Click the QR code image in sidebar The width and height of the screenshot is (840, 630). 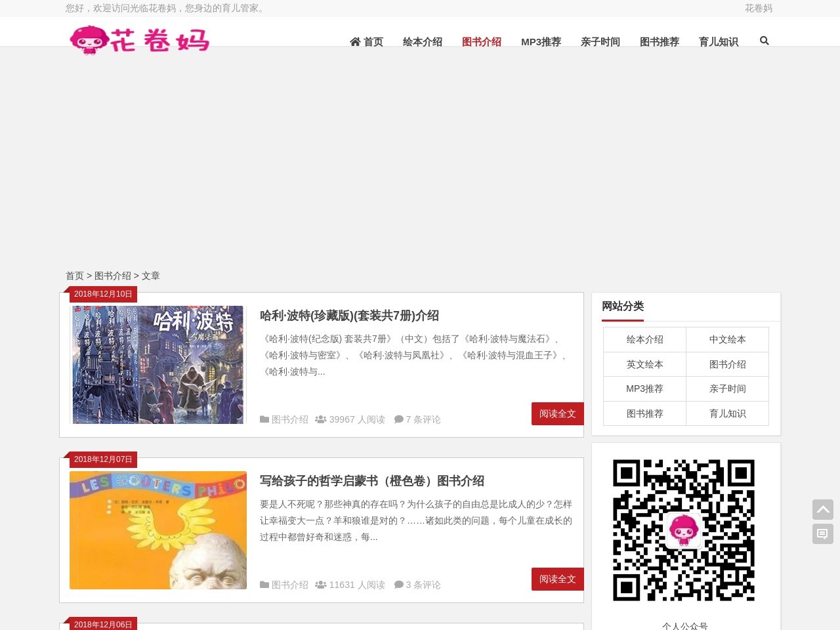(x=683, y=530)
